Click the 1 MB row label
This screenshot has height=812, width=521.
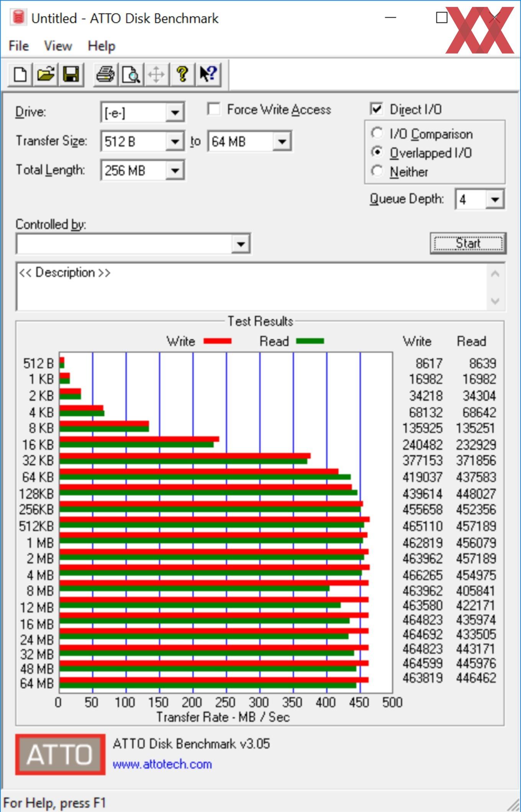coord(40,543)
